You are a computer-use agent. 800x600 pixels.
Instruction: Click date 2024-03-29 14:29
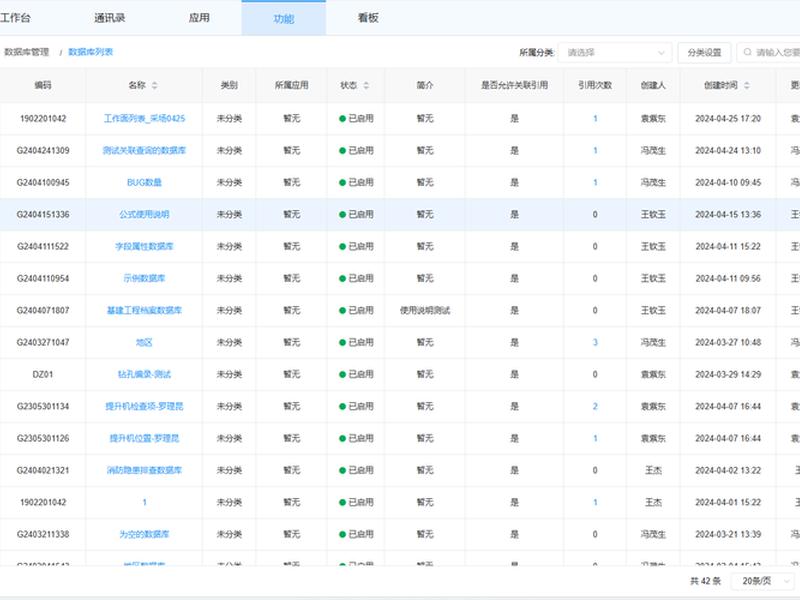[x=728, y=374]
